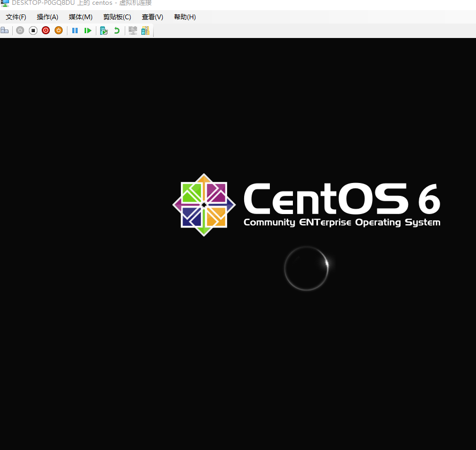Click the CentOS 6 logo emblem
Image resolution: width=476 pixels, height=450 pixels.
point(203,205)
